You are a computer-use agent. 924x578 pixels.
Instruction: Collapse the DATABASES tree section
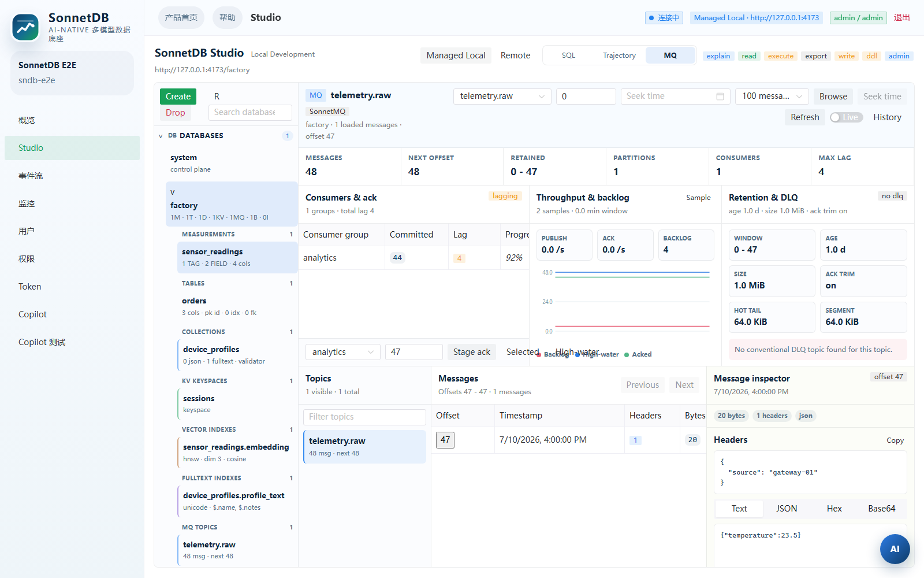point(161,136)
